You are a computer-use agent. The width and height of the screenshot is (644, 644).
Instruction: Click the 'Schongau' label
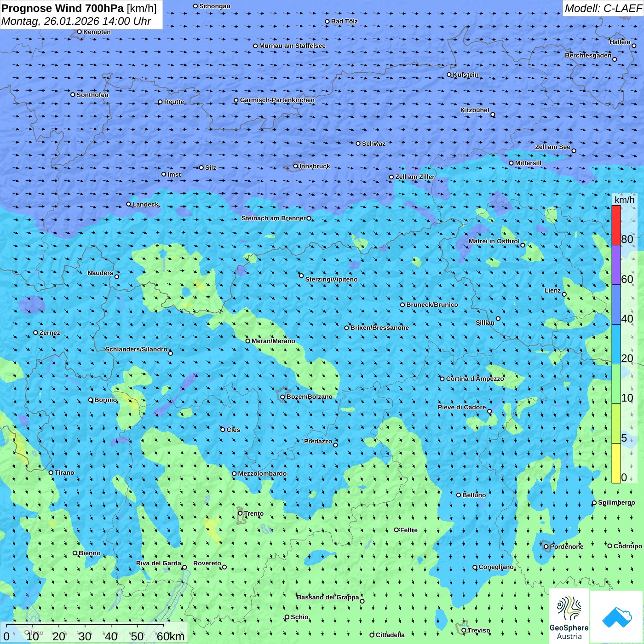215,6
